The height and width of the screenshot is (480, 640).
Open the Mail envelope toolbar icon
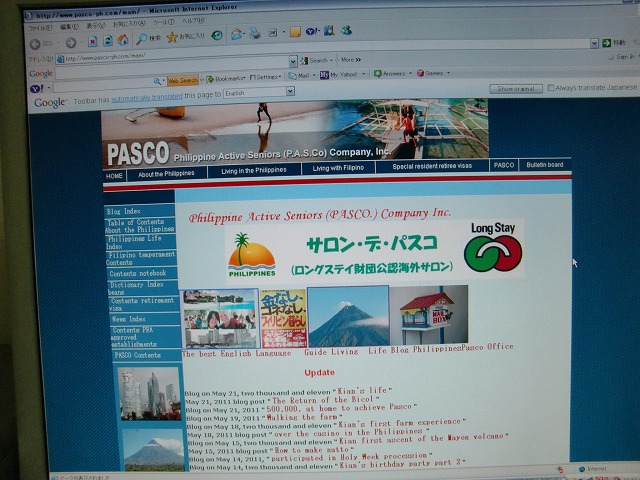[236, 34]
